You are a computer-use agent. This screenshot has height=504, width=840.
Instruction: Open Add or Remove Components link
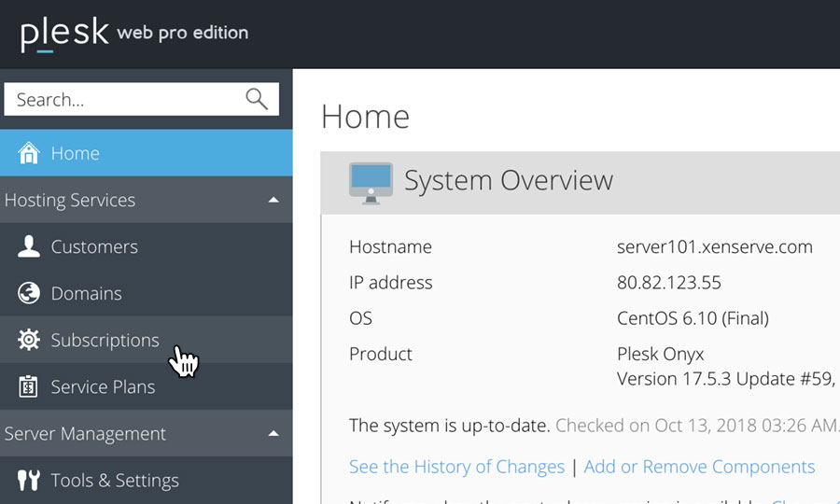pyautogui.click(x=699, y=467)
